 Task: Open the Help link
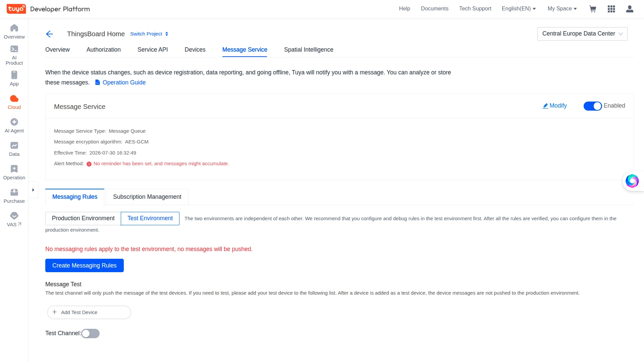click(x=405, y=9)
